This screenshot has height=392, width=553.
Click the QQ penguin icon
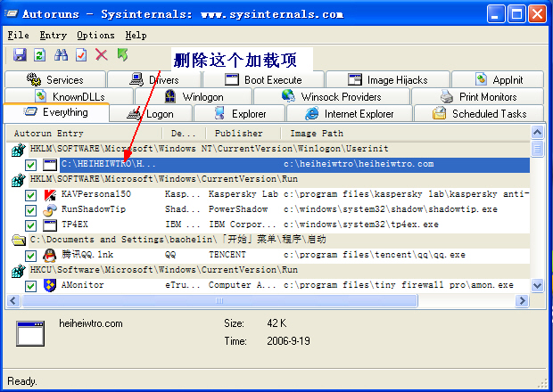pyautogui.click(x=50, y=256)
